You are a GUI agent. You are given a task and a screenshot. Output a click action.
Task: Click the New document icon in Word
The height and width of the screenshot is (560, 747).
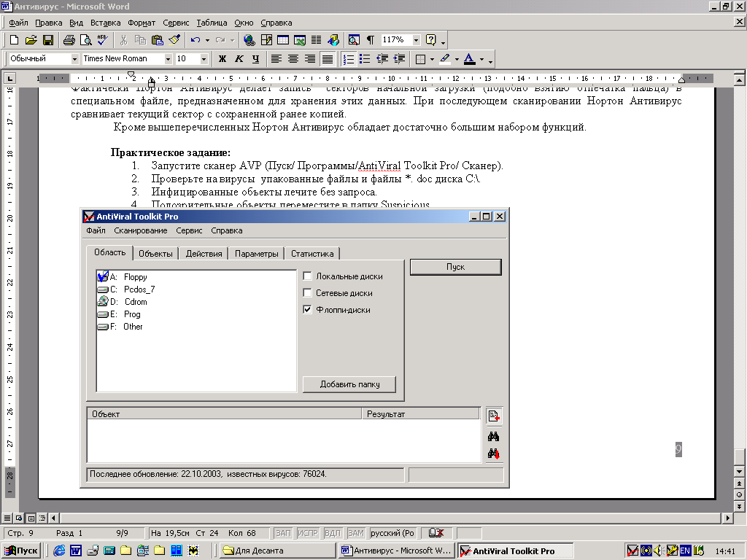coord(15,40)
